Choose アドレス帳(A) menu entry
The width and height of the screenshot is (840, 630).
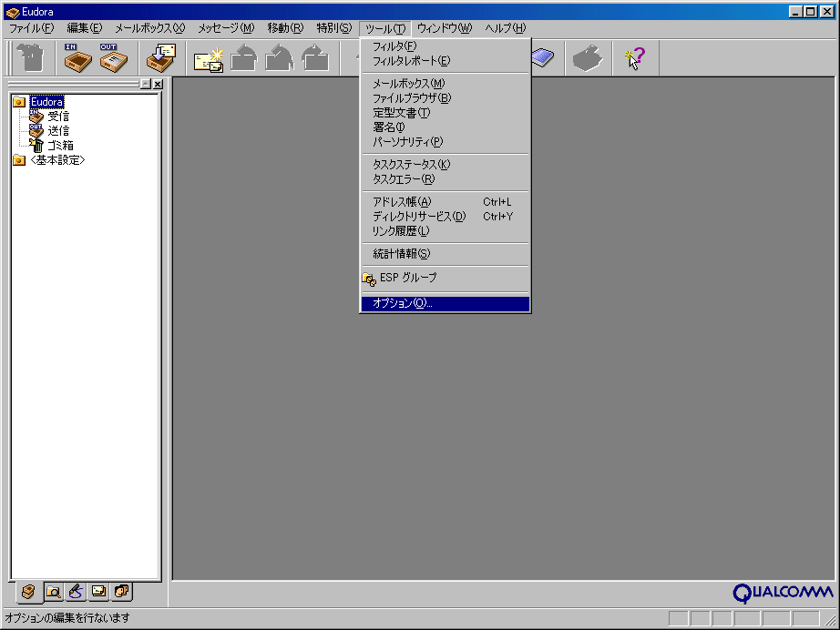click(x=446, y=202)
